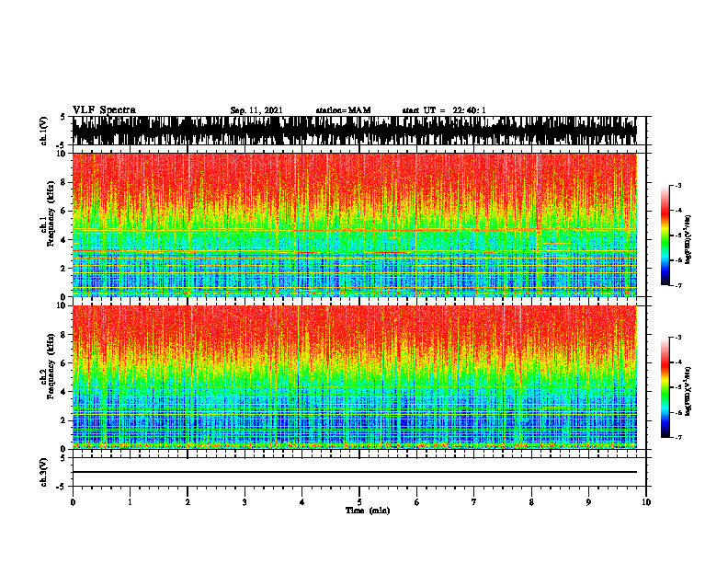This screenshot has height=563, width=728.
Task: Click the ch.2 PSD color scale bar
Action: coord(665,387)
